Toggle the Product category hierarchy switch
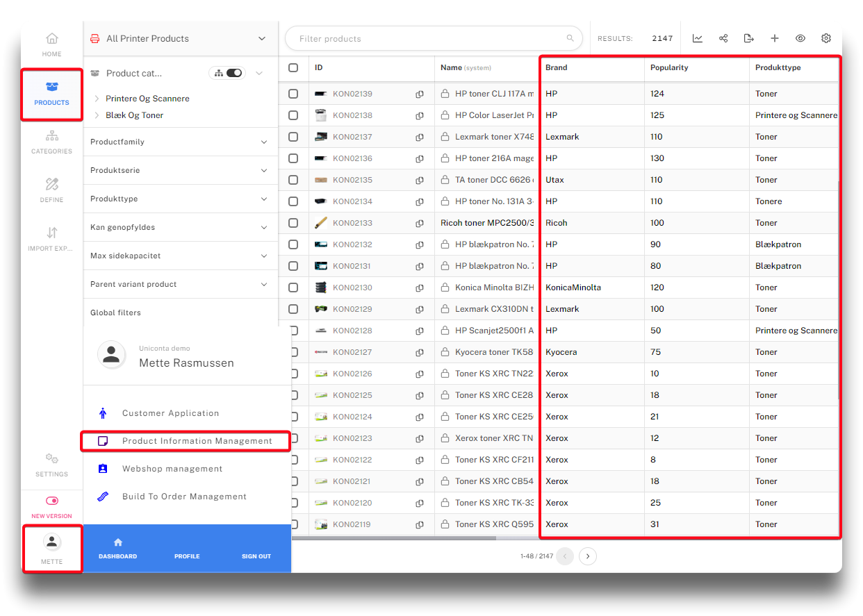 [x=233, y=73]
